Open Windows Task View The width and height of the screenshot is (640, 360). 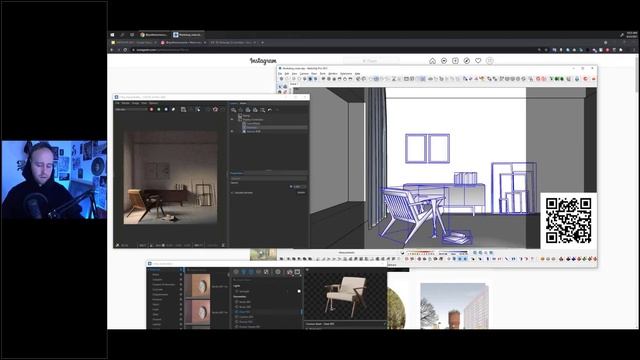132,35
